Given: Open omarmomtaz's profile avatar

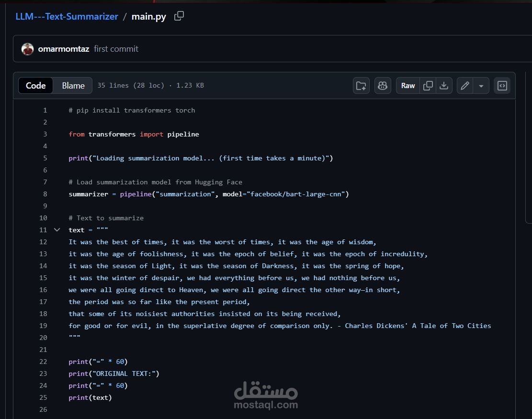Looking at the screenshot, I should coord(27,48).
